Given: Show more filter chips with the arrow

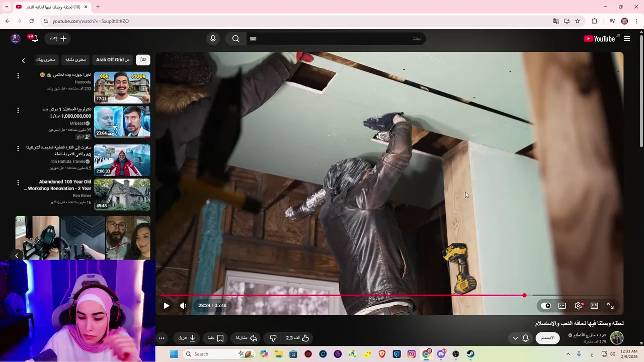Looking at the screenshot, I should (x=23, y=60).
